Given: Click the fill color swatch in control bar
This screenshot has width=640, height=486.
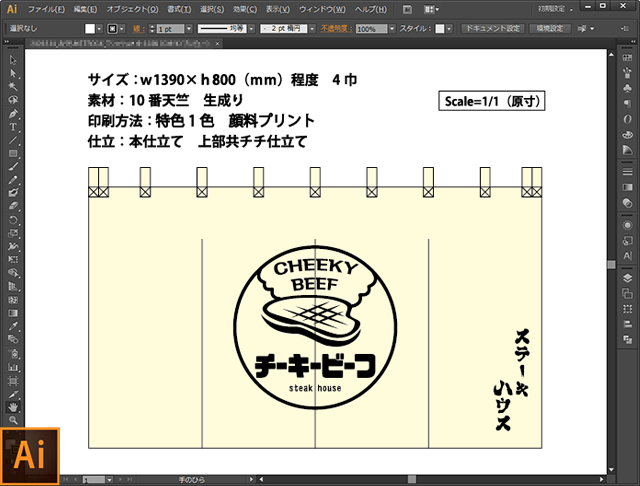Looking at the screenshot, I should point(90,29).
